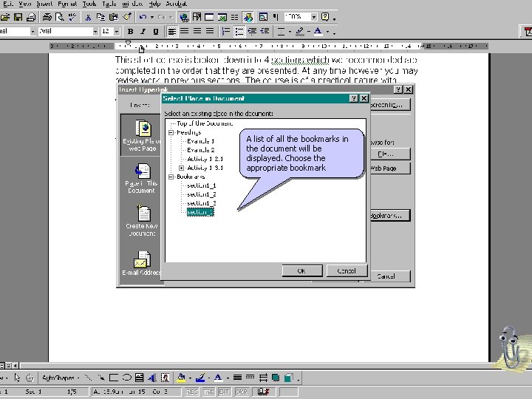Pick the Highlight color button
This screenshot has width=532, height=399.
click(299, 32)
